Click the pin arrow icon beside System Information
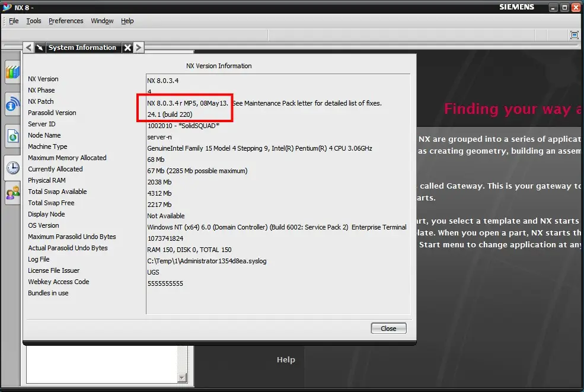 coord(40,47)
